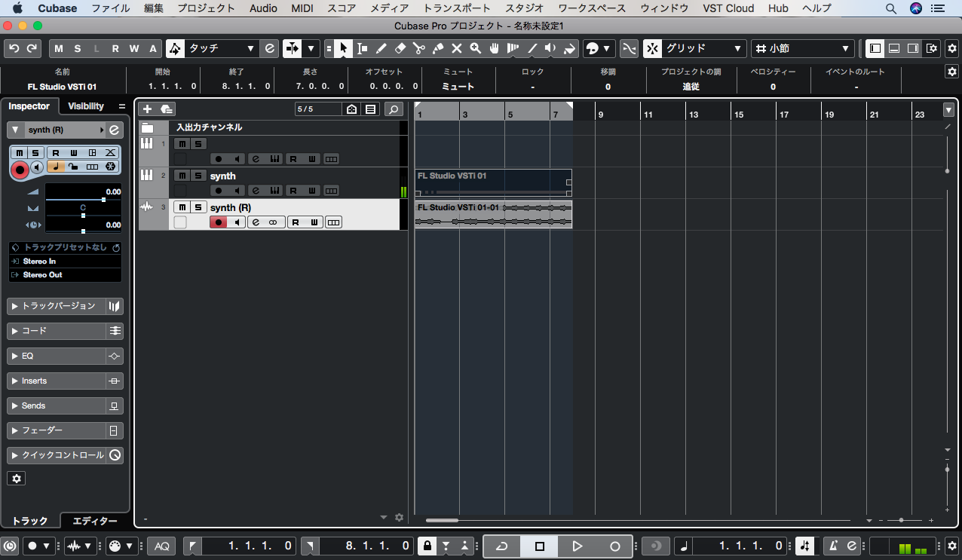Image resolution: width=962 pixels, height=560 pixels.
Task: Select the Erase tool
Action: (400, 48)
